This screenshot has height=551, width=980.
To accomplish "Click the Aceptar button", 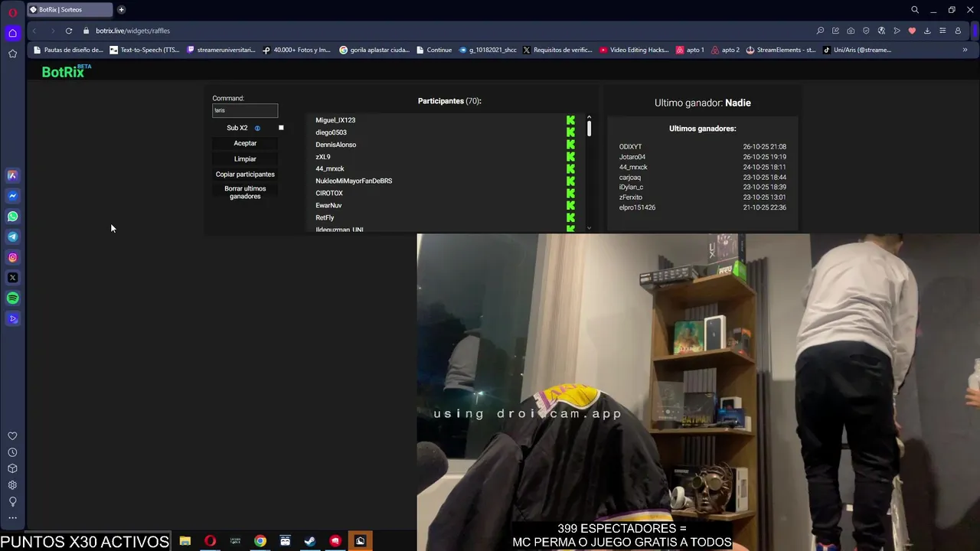I will pos(245,143).
